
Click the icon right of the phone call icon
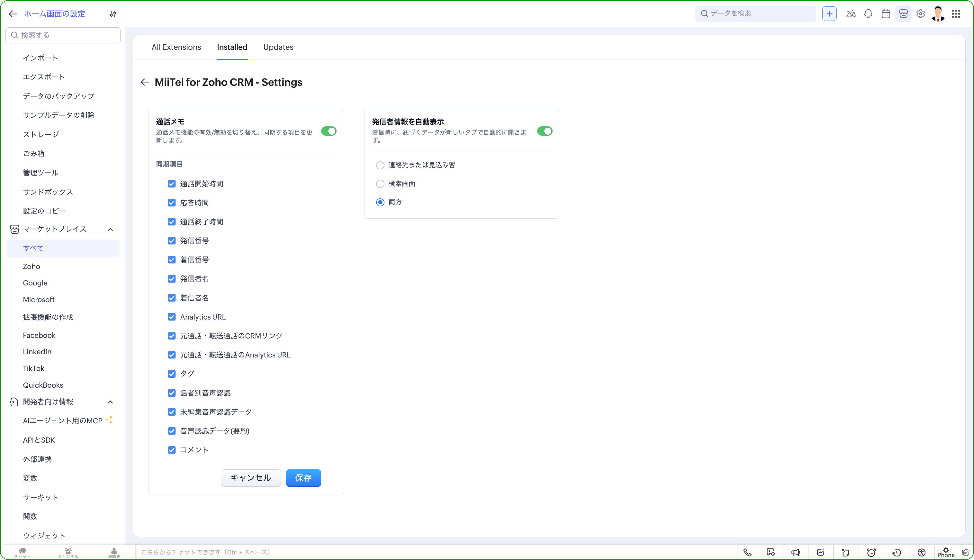tap(771, 552)
